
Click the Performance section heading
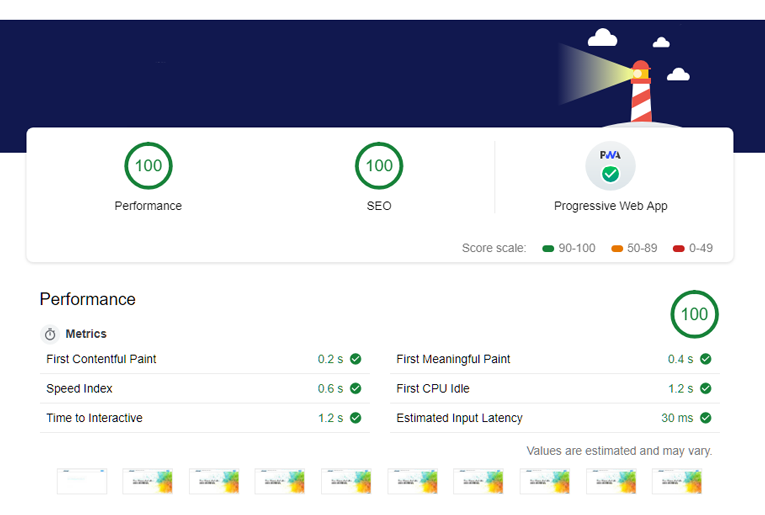point(87,299)
